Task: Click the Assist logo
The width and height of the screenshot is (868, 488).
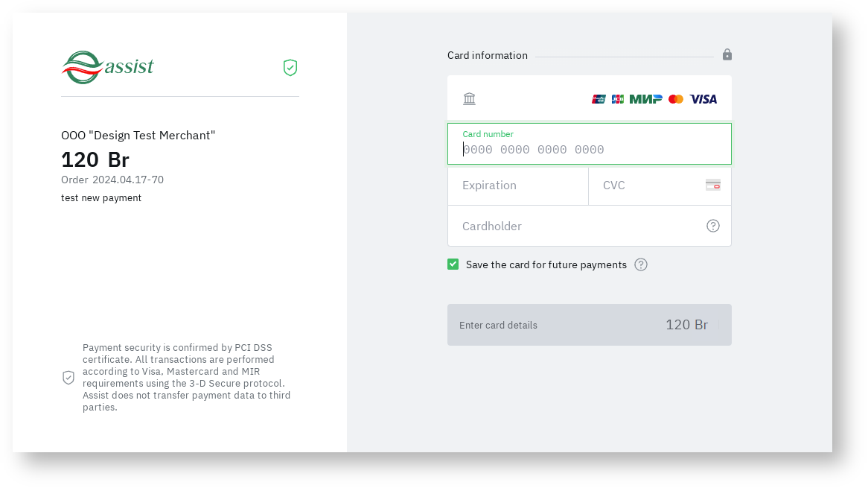Action: (x=107, y=67)
